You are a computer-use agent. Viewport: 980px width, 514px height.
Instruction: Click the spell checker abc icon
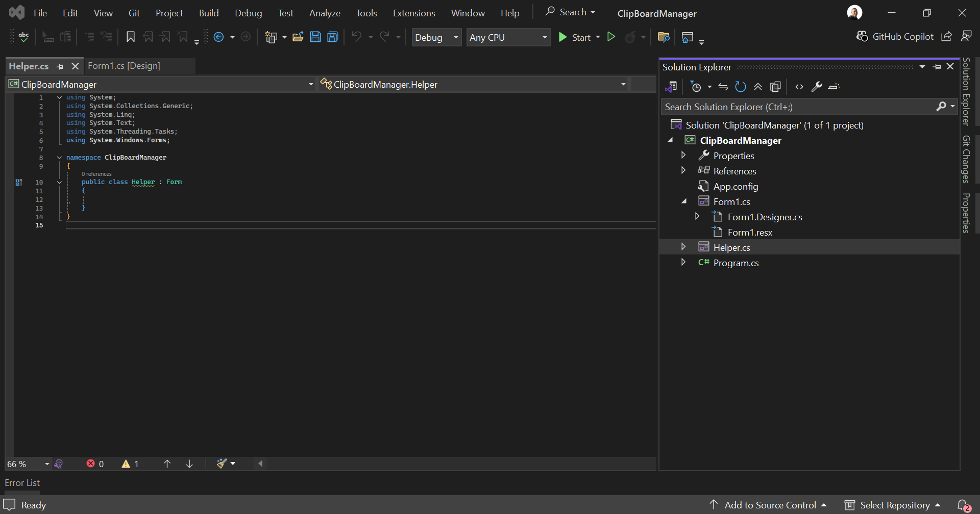click(23, 37)
